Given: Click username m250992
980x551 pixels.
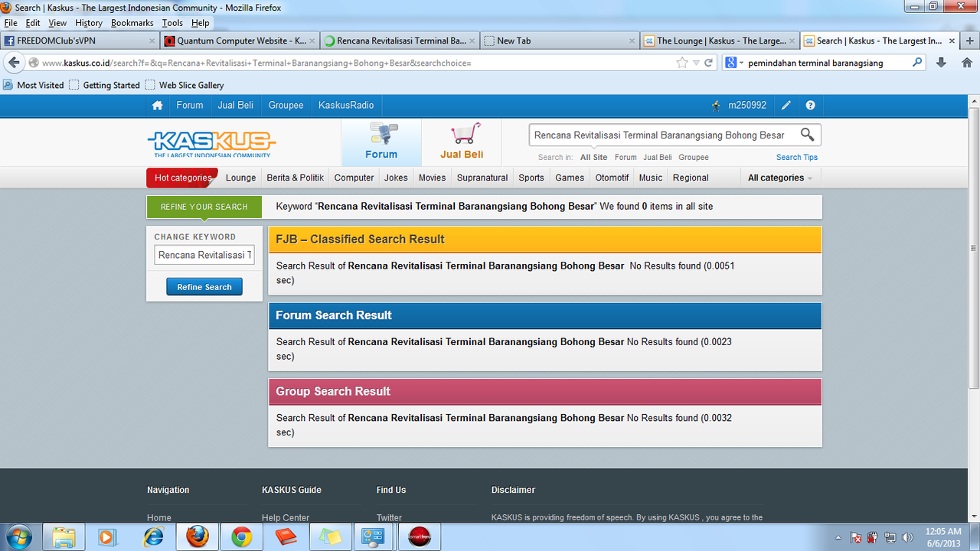Looking at the screenshot, I should tap(747, 106).
